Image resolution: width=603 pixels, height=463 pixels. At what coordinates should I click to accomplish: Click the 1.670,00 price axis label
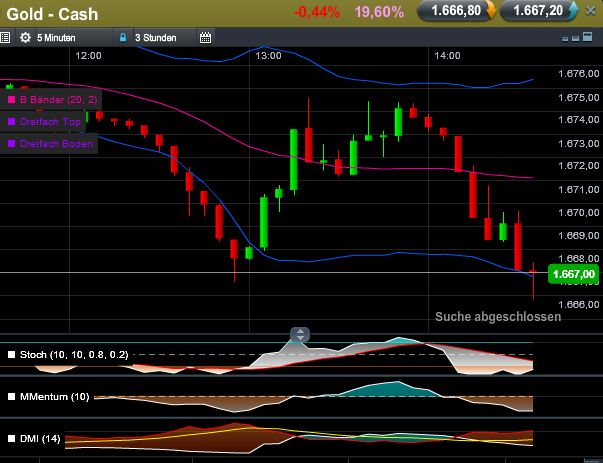(578, 212)
